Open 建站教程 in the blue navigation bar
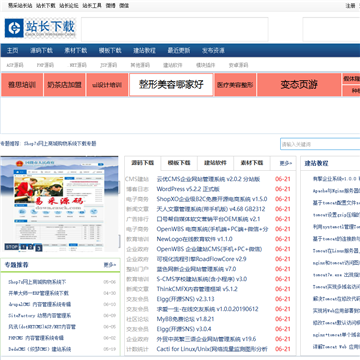Screen dimensions: 360x360 click(144, 51)
